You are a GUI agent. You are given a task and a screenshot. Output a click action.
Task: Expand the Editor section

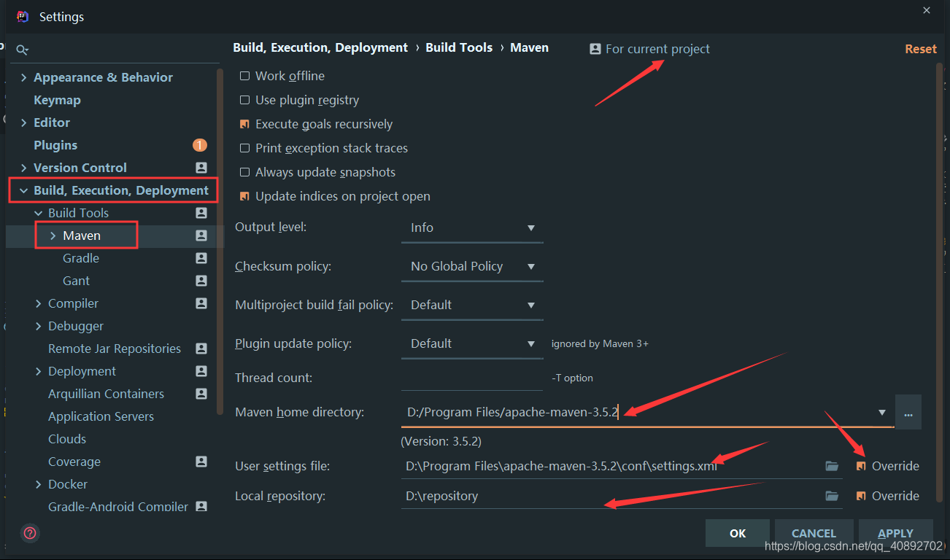click(23, 122)
